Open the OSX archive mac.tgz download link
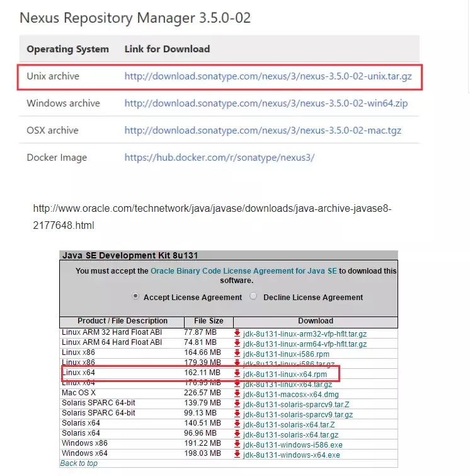The width and height of the screenshot is (470, 476). click(263, 131)
